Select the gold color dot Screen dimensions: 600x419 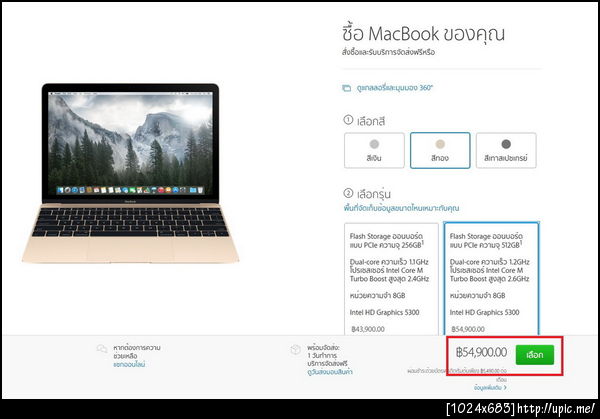[x=440, y=144]
